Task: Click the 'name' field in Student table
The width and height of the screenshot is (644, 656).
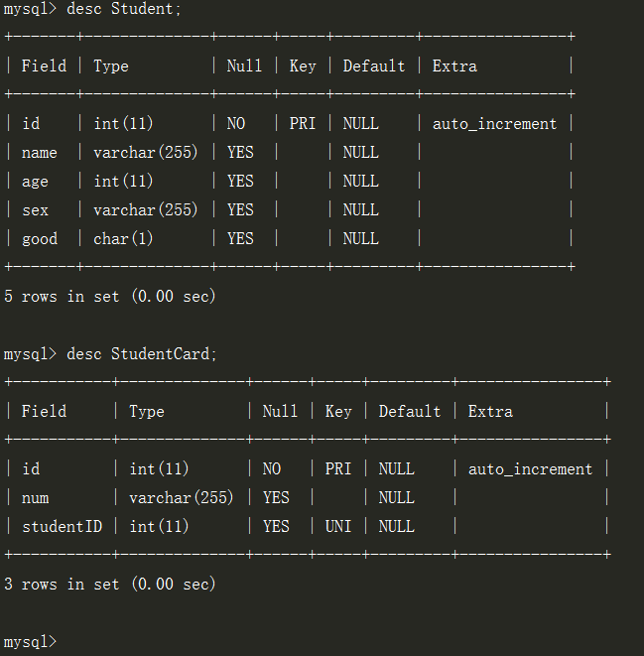Action: pos(40,153)
